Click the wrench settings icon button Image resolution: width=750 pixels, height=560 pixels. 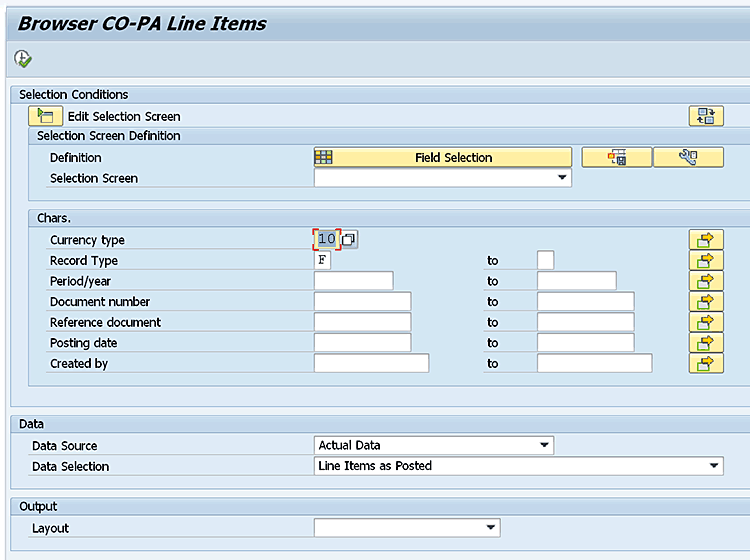[x=688, y=157]
